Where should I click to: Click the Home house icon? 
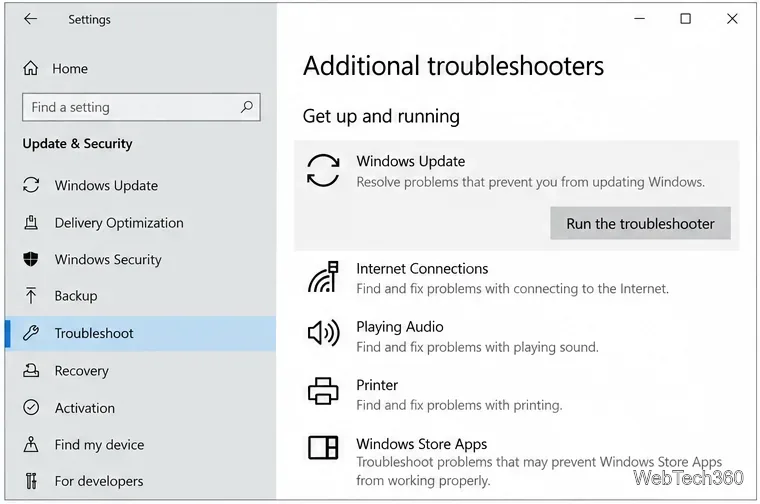[31, 68]
